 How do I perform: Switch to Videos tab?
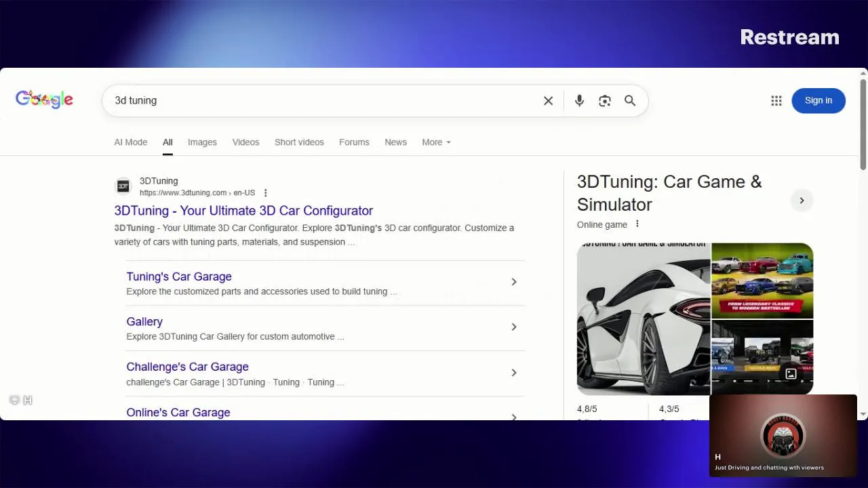click(245, 142)
